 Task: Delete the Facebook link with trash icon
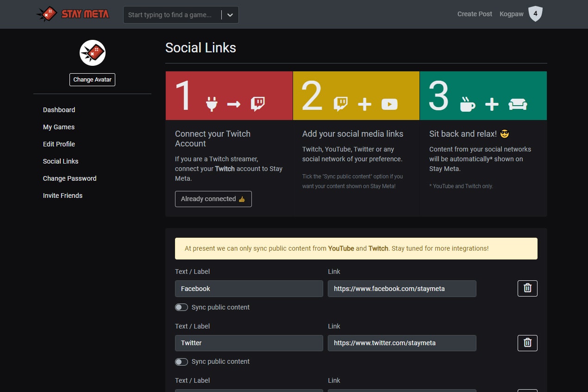point(527,288)
